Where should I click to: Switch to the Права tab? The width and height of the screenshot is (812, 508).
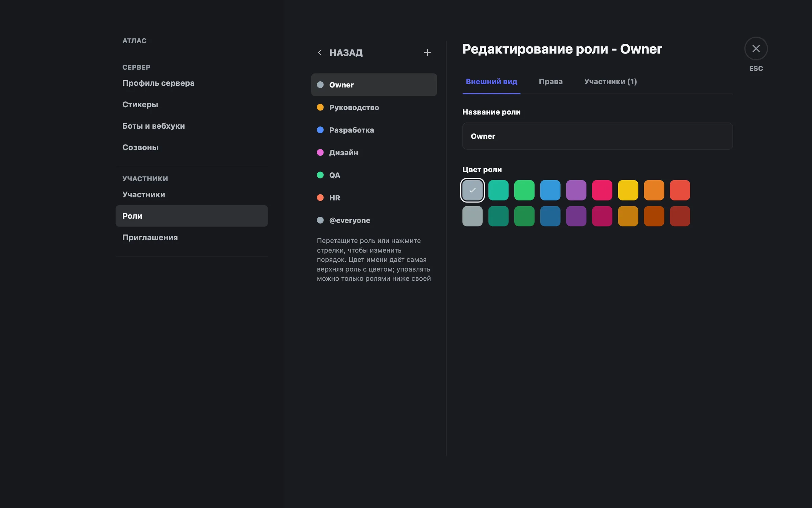tap(550, 82)
